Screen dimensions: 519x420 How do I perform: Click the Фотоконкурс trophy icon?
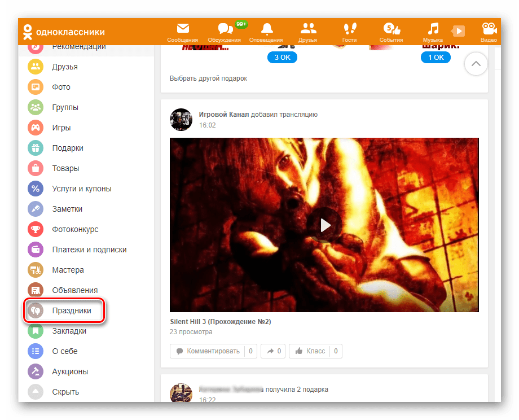click(36, 229)
